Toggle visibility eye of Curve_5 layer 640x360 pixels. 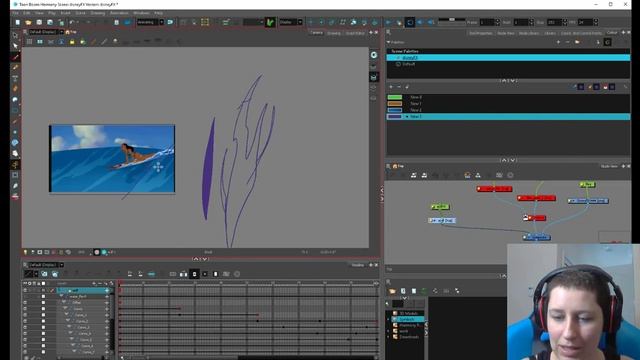[25, 340]
